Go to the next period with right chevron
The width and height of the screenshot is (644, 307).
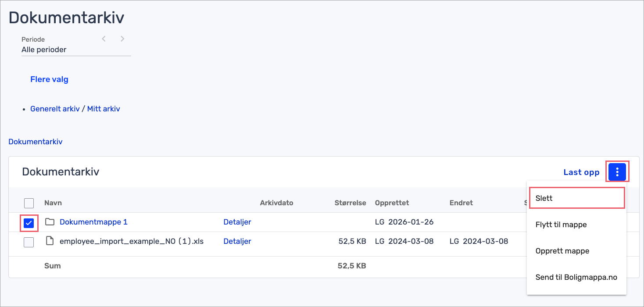point(122,39)
